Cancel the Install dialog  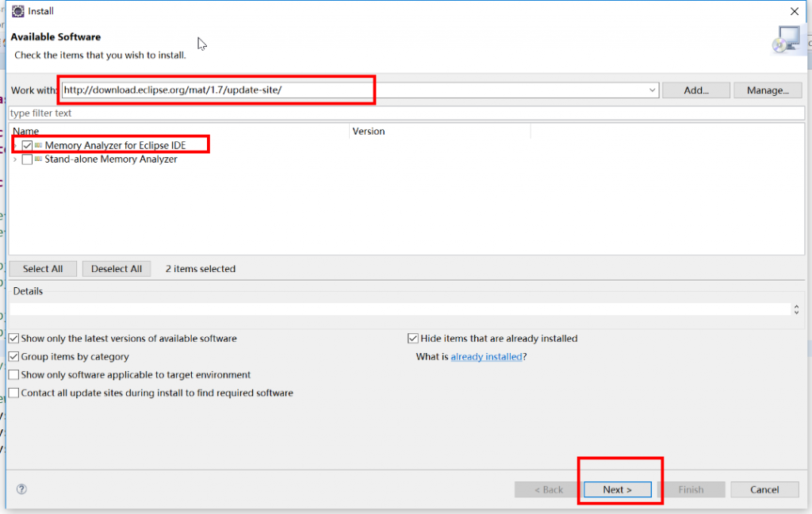764,489
